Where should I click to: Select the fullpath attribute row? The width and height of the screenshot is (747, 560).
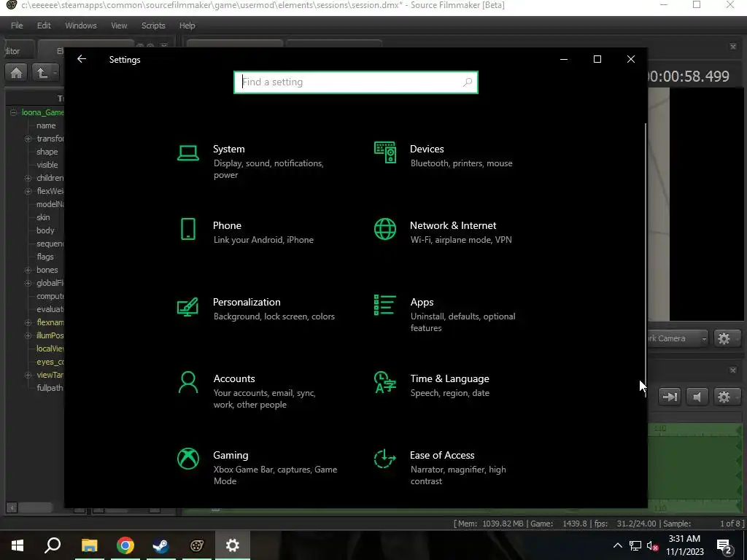(x=50, y=388)
